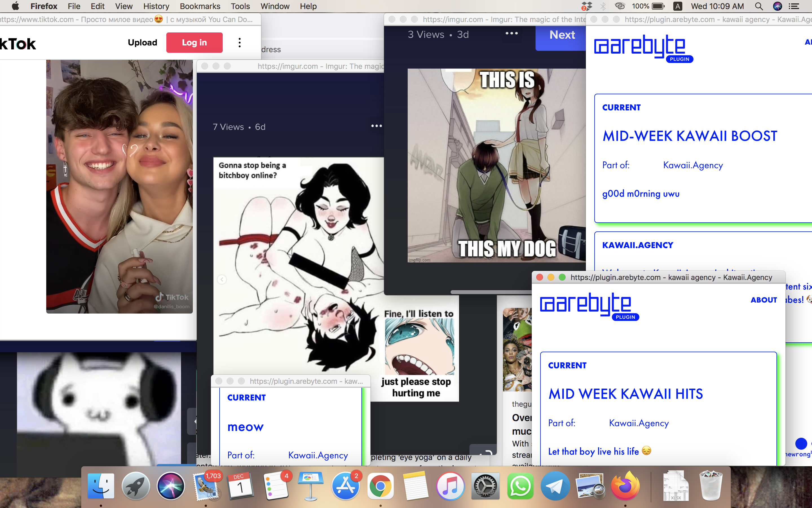Viewport: 812px width, 508px height.
Task: Click the arebyte logo in the front plugin window
Action: [589, 306]
